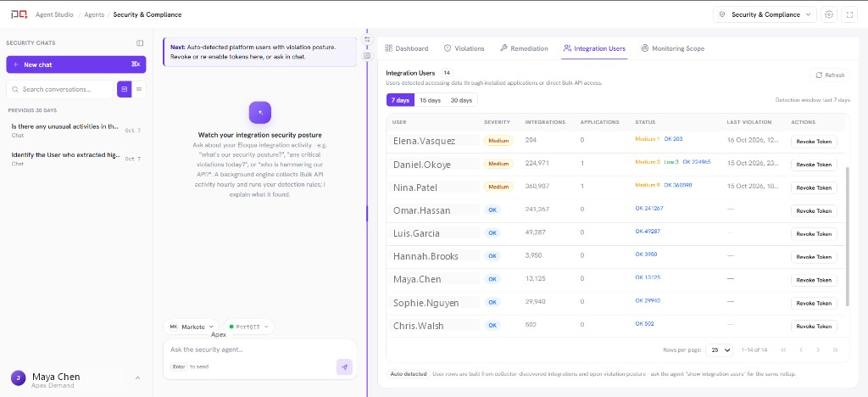Click the user count badge '14'
The height and width of the screenshot is (397, 868).
point(446,73)
